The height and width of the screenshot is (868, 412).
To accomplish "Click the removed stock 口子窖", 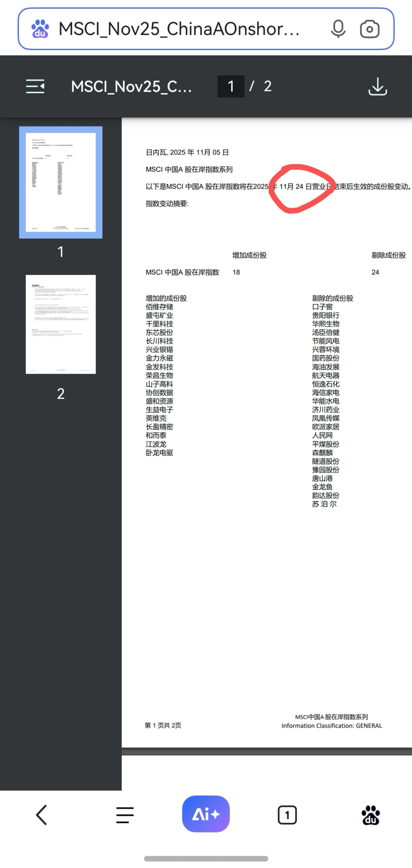I will coord(322,307).
